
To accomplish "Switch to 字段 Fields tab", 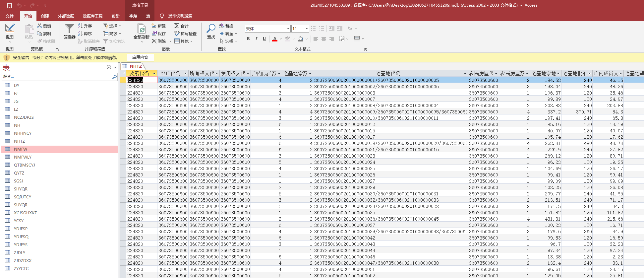I will pyautogui.click(x=133, y=16).
